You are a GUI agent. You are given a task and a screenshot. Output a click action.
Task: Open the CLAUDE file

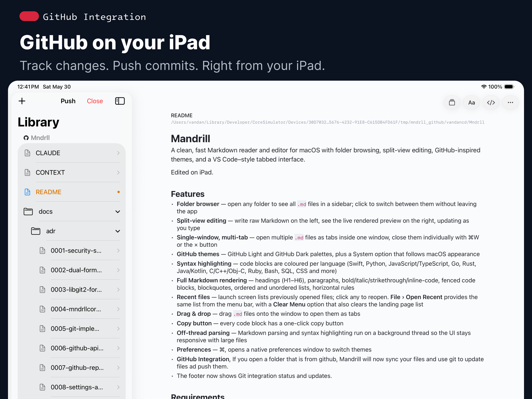72,153
